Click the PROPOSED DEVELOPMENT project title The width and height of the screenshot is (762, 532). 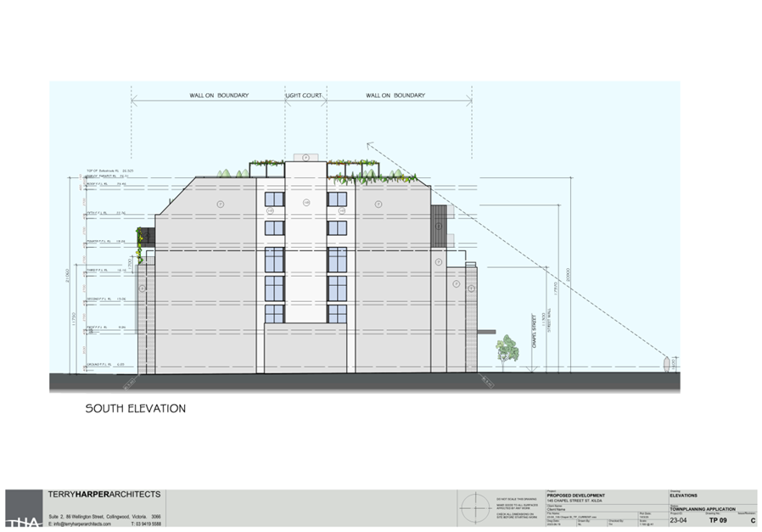576,495
